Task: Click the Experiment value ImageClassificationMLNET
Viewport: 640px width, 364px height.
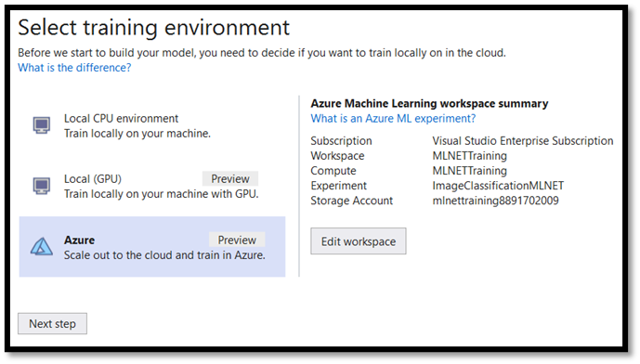Action: (x=498, y=186)
